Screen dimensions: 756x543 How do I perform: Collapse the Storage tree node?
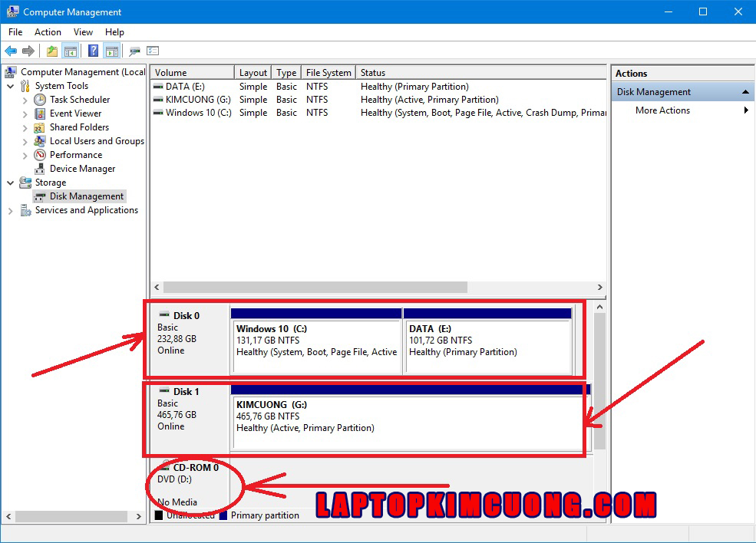[11, 183]
